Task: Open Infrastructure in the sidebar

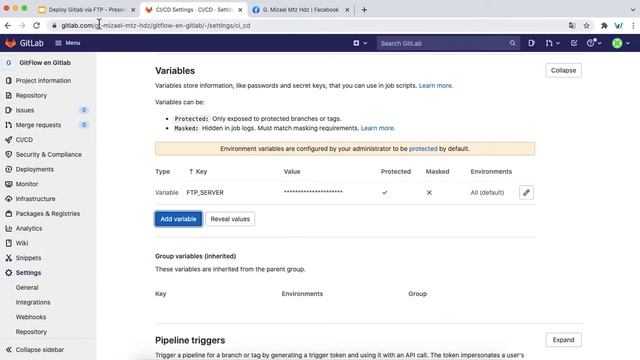Action: (36, 199)
